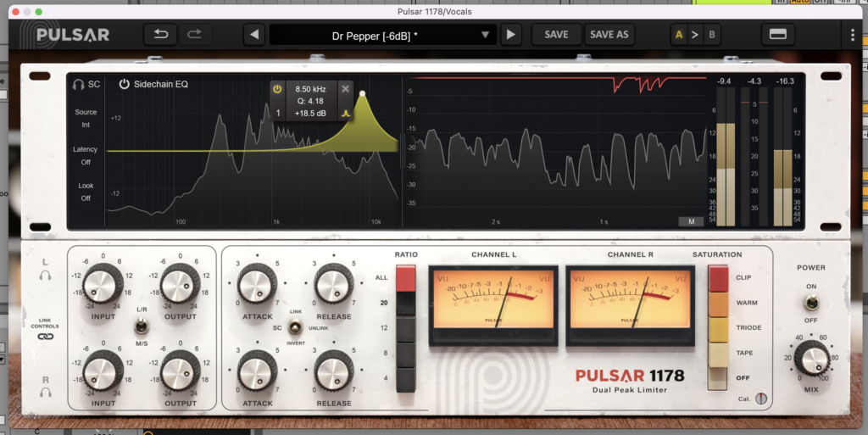This screenshot has height=435, width=868.
Task: Click the Cal. calibration screw
Action: [762, 399]
